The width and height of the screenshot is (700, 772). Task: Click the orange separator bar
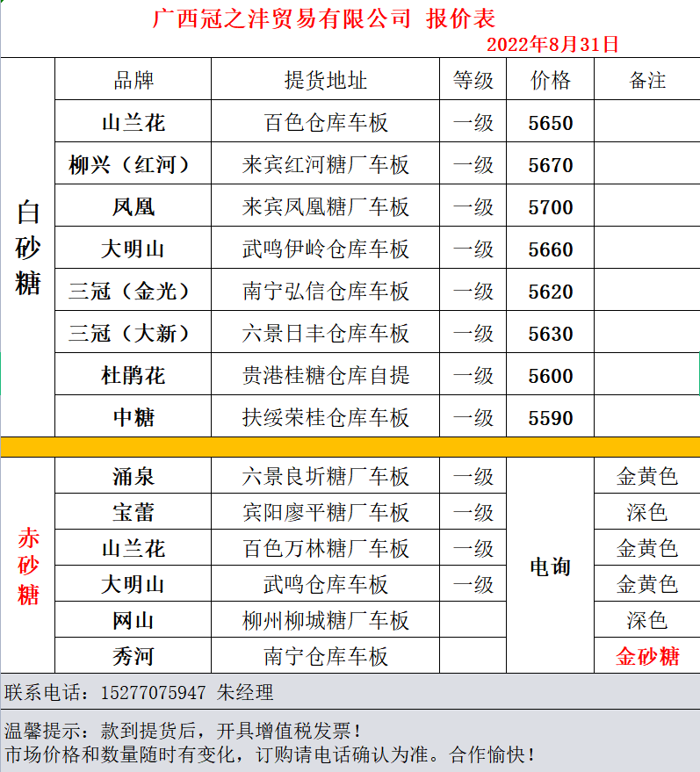click(350, 447)
